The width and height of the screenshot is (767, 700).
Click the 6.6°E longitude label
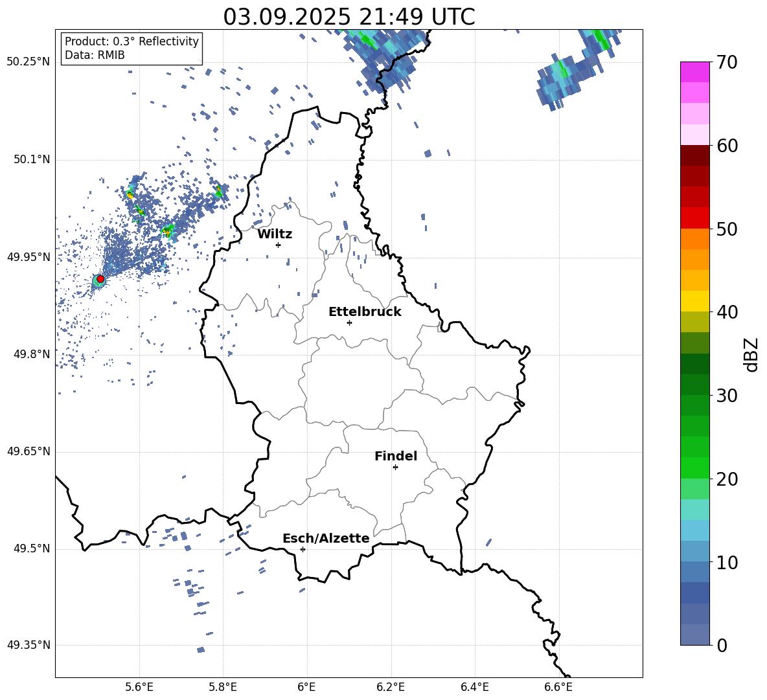click(x=558, y=688)
